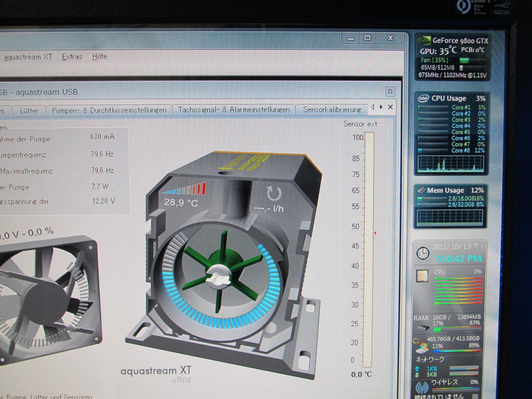Click the flow rate circular arrow icon
The height and width of the screenshot is (399, 532).
coord(274,194)
